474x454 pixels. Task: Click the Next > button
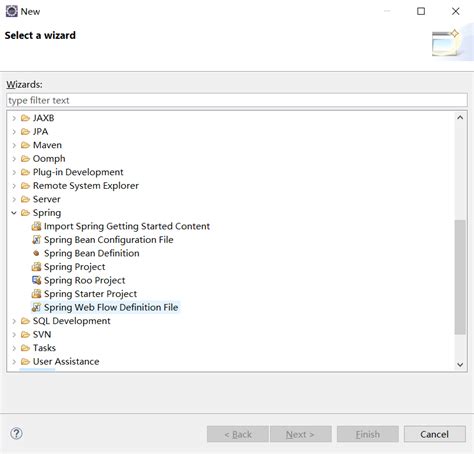click(x=301, y=434)
